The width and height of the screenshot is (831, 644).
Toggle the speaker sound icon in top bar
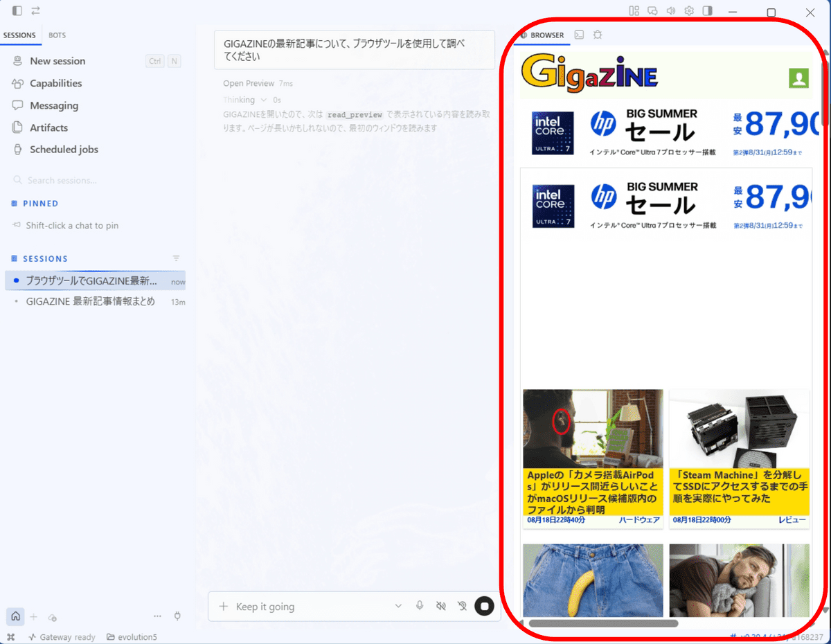[670, 11]
